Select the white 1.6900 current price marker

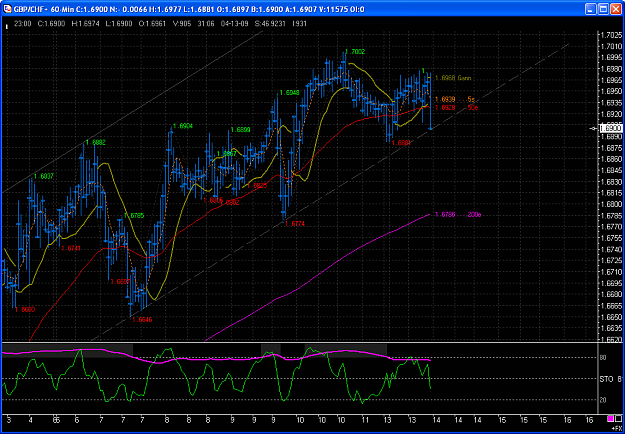tap(610, 128)
